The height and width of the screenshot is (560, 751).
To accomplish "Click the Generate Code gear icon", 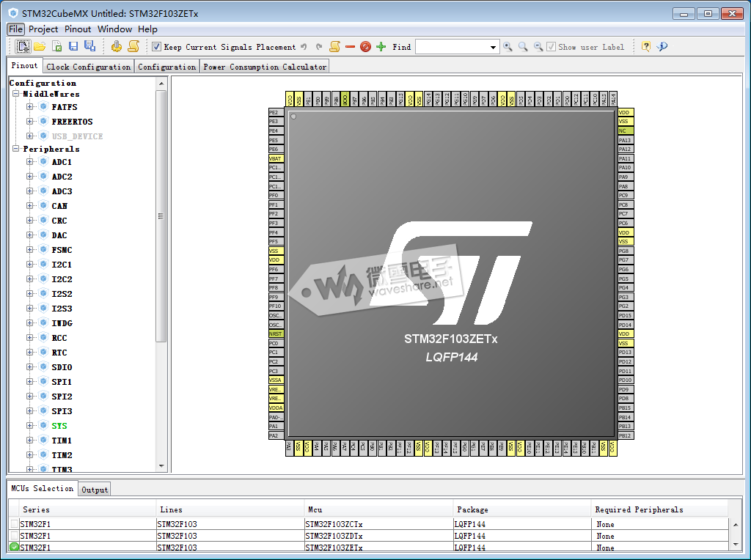I will tap(117, 46).
